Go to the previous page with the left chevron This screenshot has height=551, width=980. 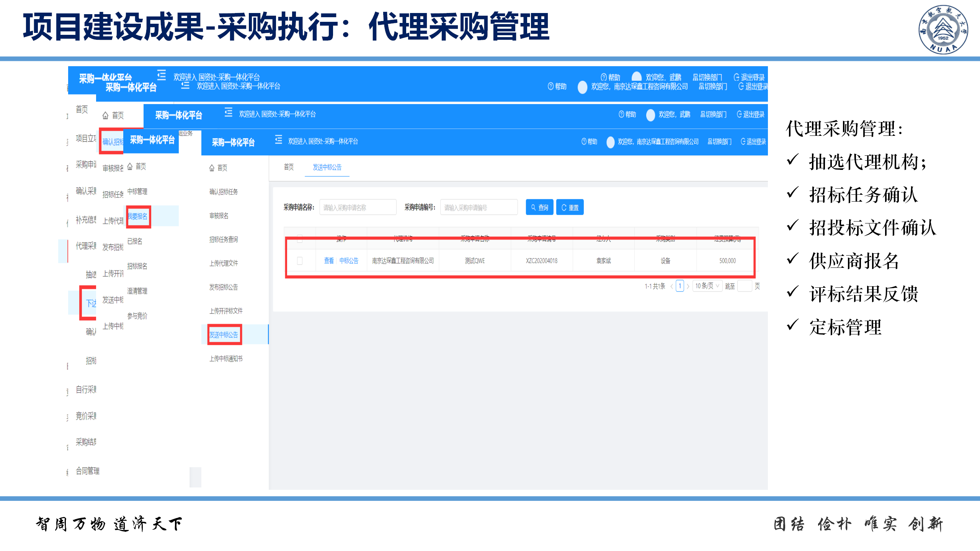tap(672, 286)
